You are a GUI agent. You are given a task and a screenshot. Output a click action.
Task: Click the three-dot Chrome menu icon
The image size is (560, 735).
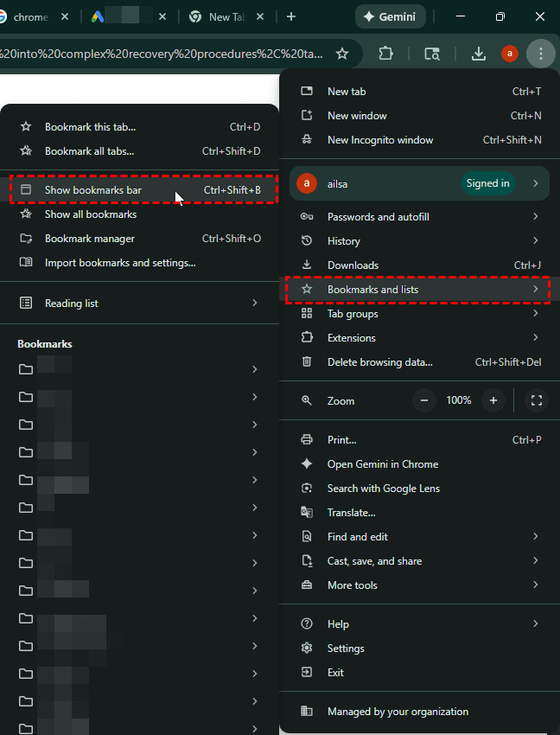point(540,54)
